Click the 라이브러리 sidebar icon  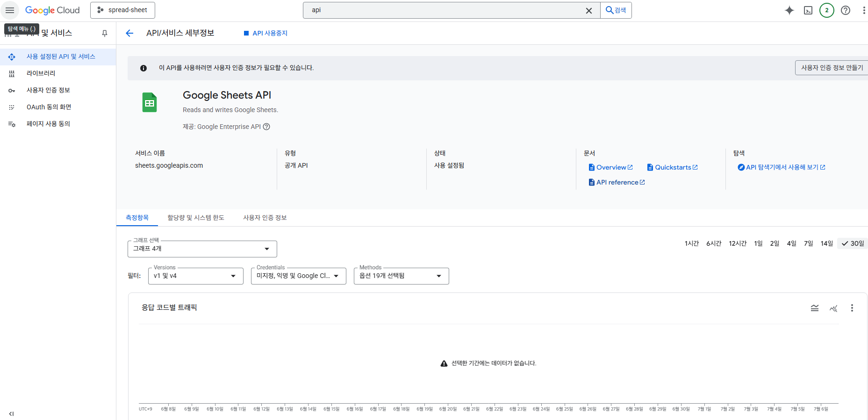pos(12,73)
